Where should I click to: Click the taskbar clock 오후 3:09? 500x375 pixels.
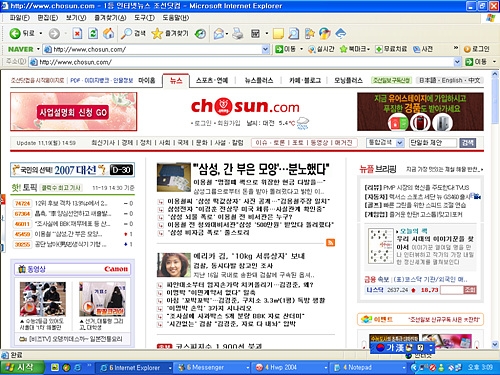click(x=480, y=367)
